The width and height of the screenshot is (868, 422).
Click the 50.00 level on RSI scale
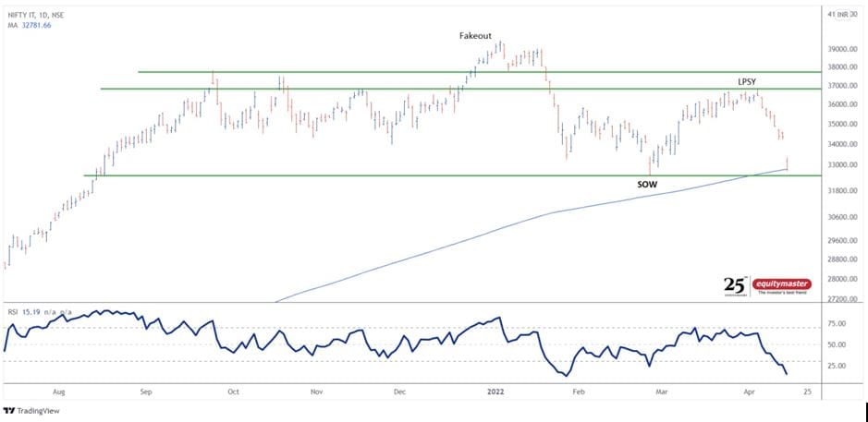pos(837,344)
